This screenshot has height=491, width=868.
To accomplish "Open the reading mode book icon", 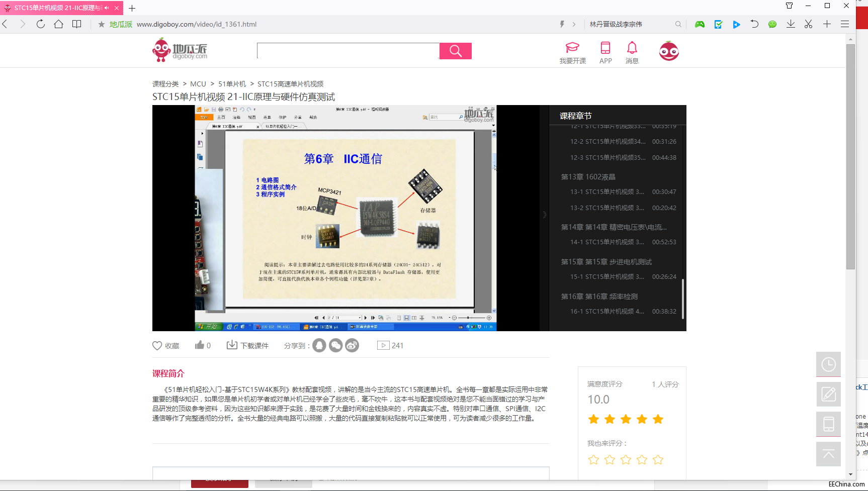I will click(x=77, y=24).
